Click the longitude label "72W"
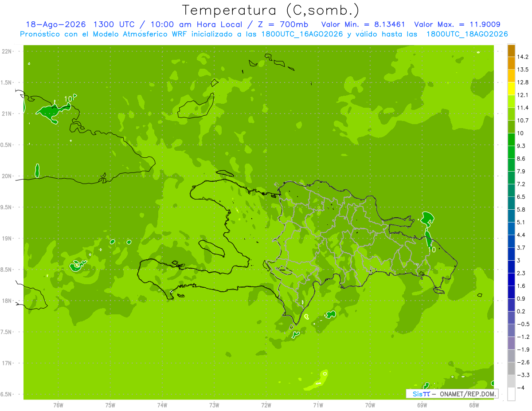 (266, 405)
